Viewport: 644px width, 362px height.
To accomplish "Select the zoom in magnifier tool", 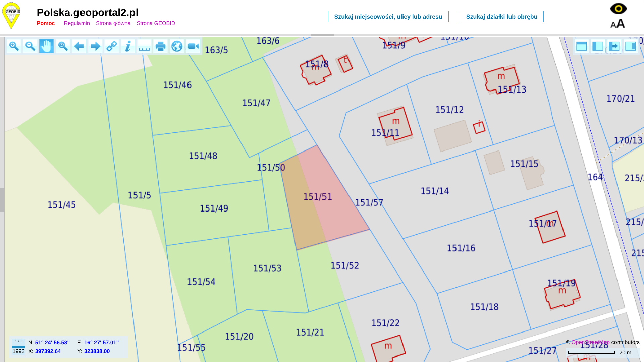I will click(14, 46).
